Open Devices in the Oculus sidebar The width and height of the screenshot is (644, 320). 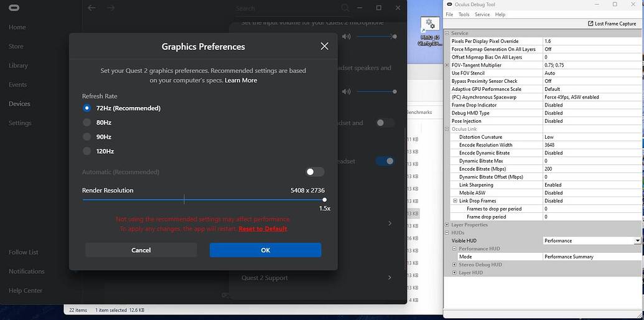tap(19, 103)
